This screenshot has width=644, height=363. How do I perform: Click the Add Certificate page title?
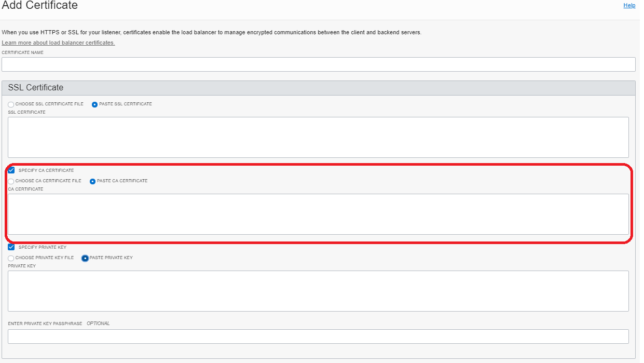[40, 6]
